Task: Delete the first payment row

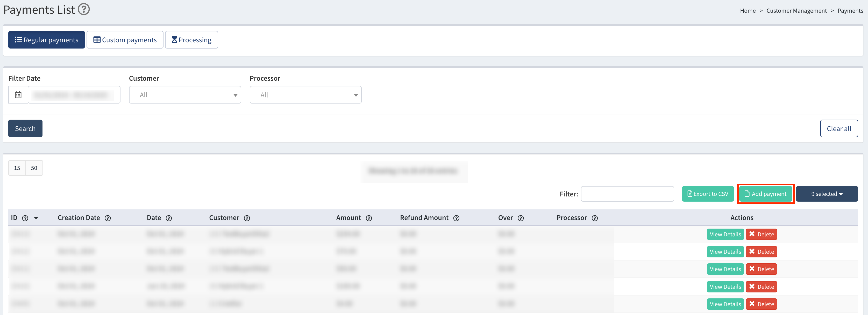Action: [762, 234]
